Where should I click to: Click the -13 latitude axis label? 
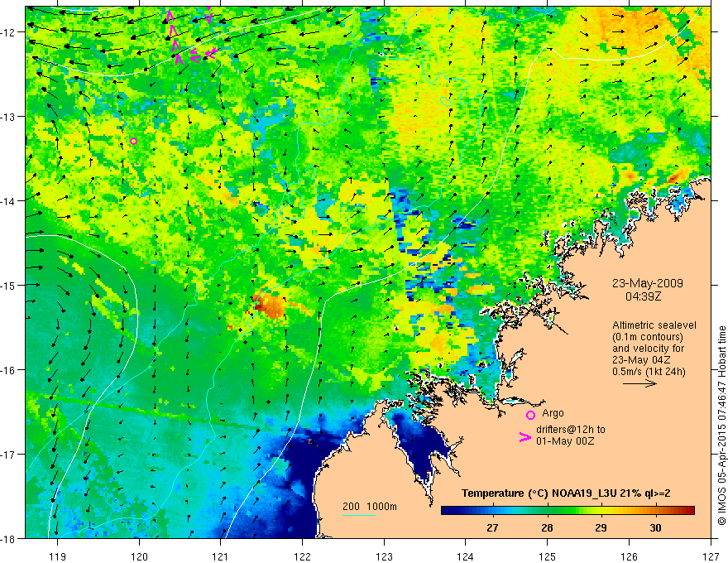point(9,117)
